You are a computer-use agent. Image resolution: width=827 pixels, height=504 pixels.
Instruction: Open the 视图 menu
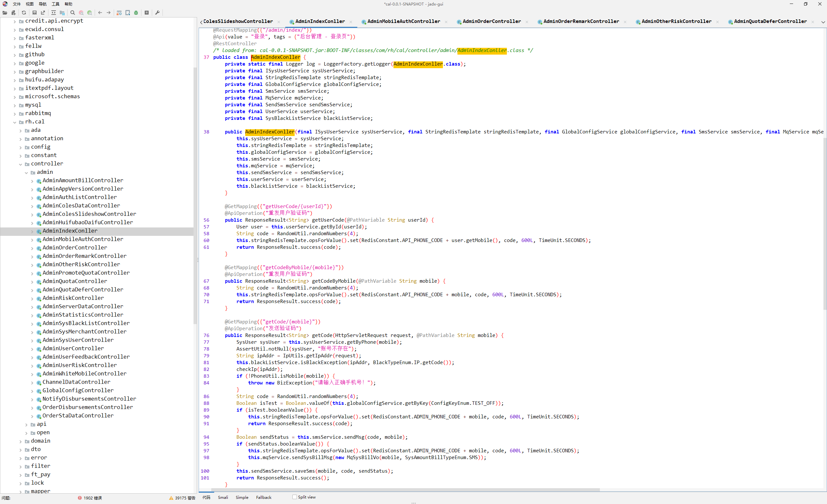(29, 4)
